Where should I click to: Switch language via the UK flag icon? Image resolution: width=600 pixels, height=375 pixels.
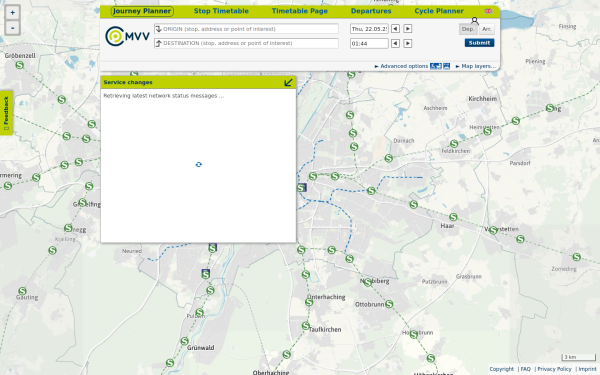[x=488, y=11]
